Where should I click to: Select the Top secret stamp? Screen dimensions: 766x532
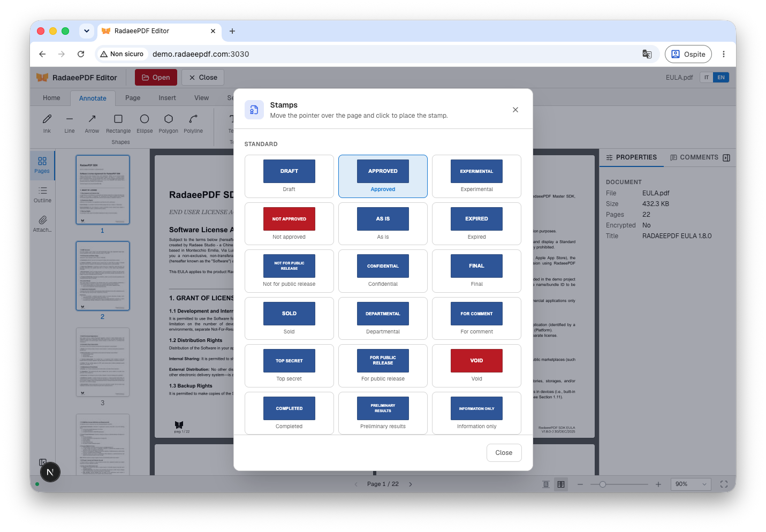coord(289,366)
